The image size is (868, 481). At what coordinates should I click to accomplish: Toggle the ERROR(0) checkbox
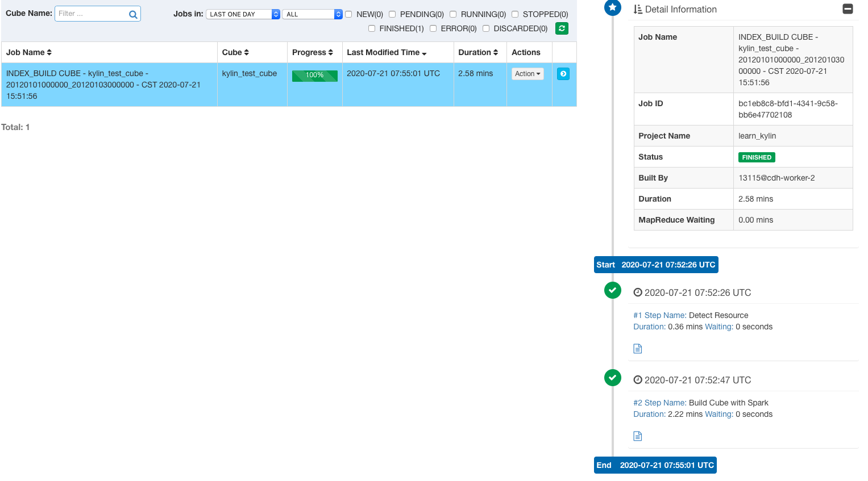[x=433, y=28]
